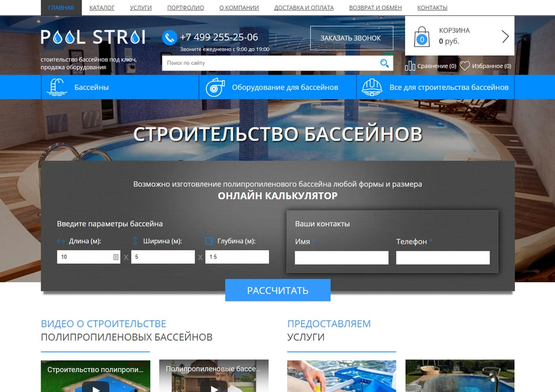Expand the cart with right chevron
555x392 pixels.
[x=506, y=36]
